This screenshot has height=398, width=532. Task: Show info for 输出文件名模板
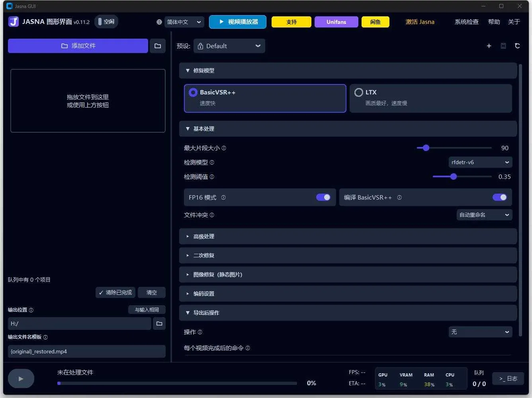click(x=45, y=337)
